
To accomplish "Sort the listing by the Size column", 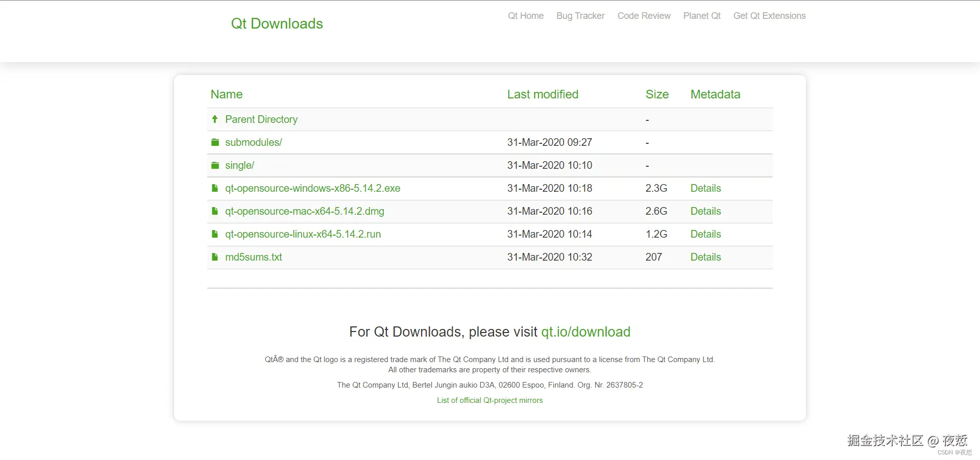I will coord(657,94).
